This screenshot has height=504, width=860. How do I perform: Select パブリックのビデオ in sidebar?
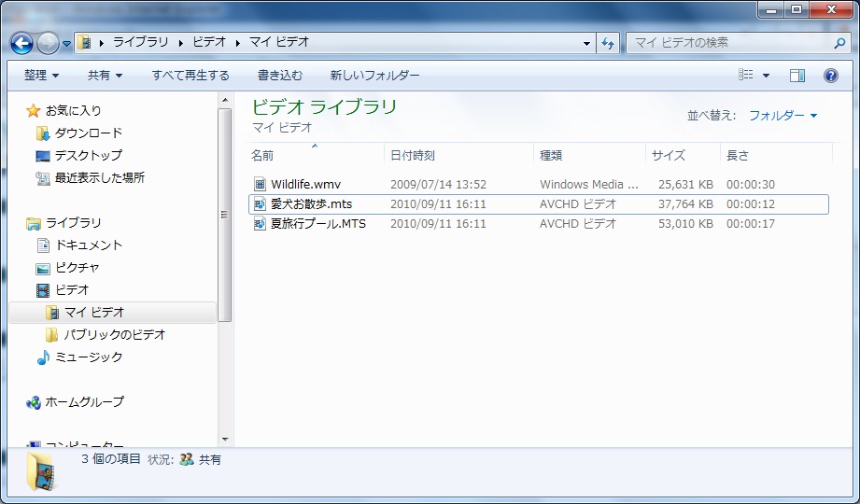click(114, 334)
